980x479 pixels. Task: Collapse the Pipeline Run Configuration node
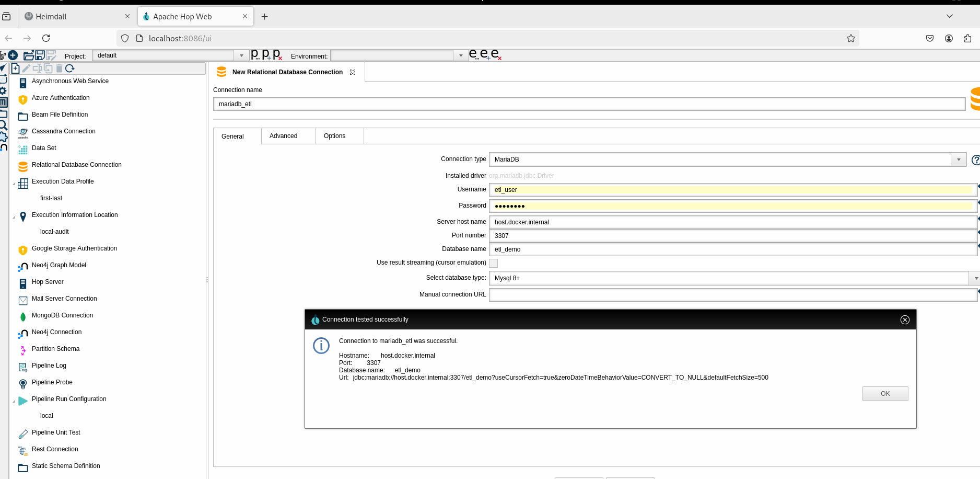14,401
